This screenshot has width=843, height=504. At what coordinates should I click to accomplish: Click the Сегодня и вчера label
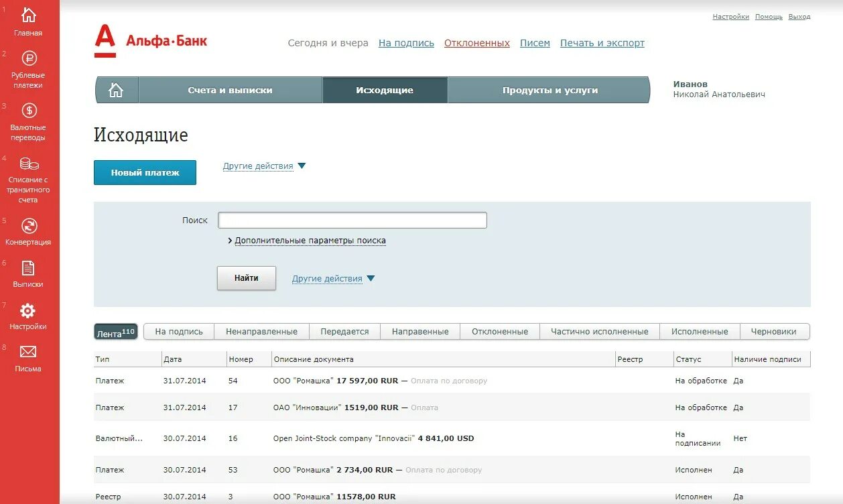(x=328, y=43)
